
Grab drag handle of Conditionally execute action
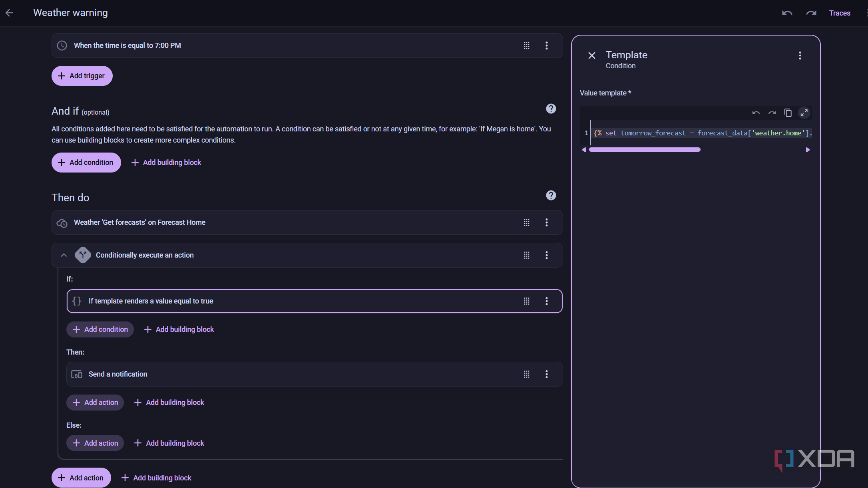[527, 255]
